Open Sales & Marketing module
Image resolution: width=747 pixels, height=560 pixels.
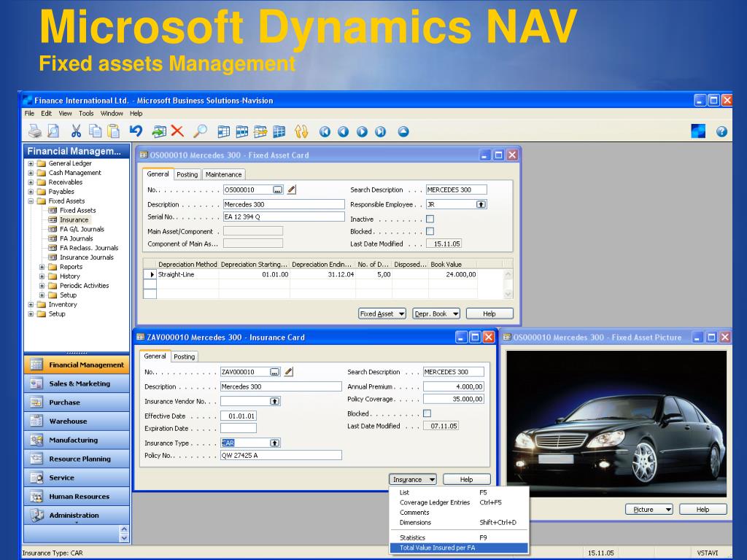pos(77,384)
